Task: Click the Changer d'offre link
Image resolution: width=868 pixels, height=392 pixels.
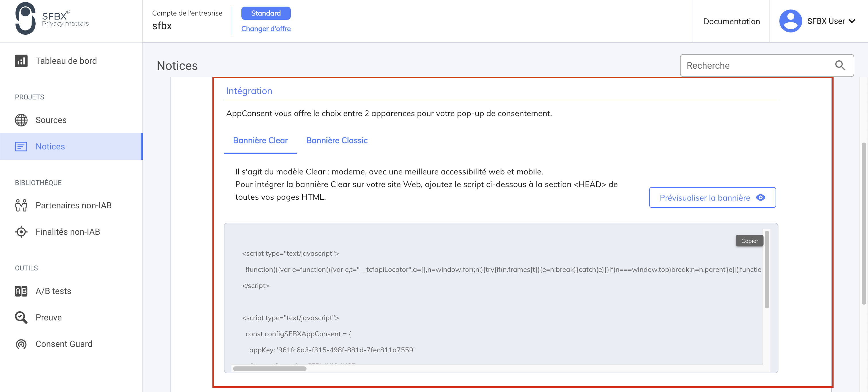Action: [x=266, y=29]
